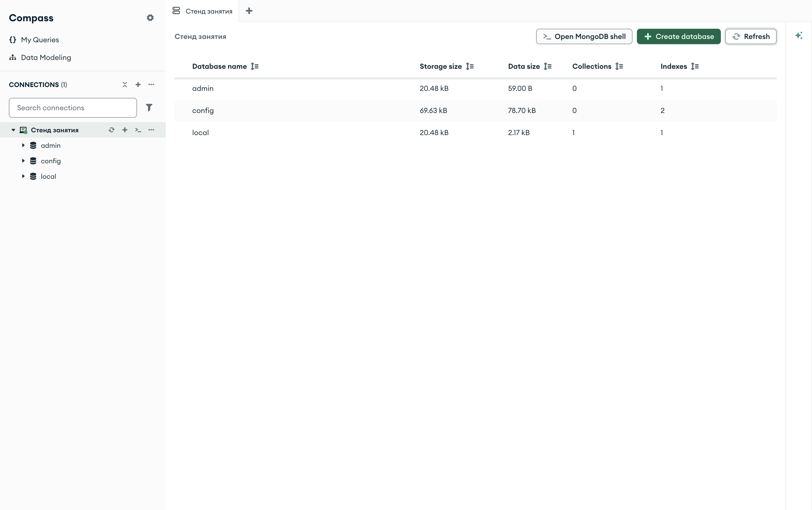Select local database in sidebar tree

(49, 177)
